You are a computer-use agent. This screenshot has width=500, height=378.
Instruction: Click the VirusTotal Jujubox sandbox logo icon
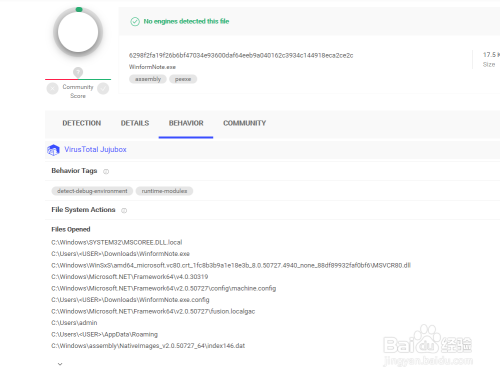coord(53,150)
